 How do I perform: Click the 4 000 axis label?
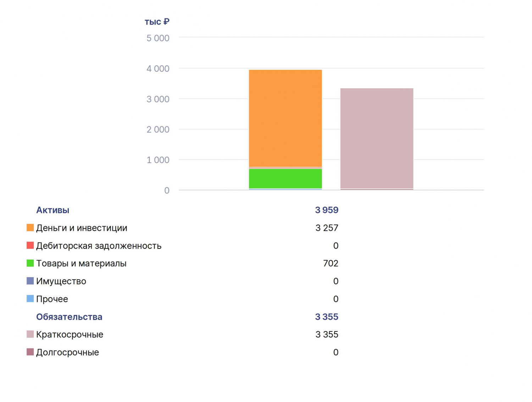(158, 69)
